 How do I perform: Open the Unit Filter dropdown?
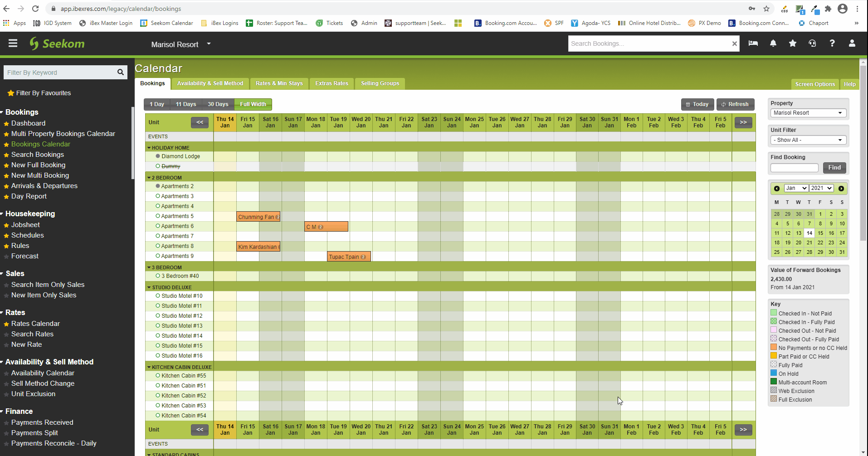[808, 140]
